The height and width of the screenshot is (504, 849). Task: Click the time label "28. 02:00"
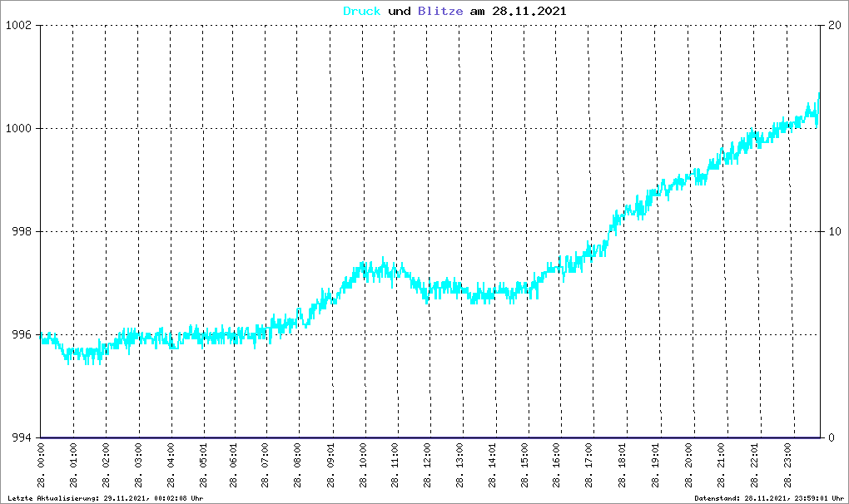point(106,465)
